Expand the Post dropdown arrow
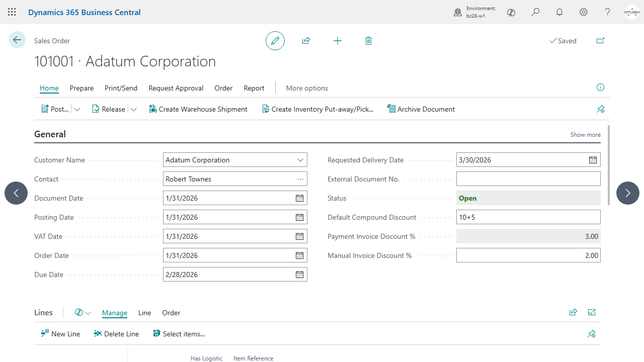The height and width of the screenshot is (362, 644). pyautogui.click(x=77, y=109)
